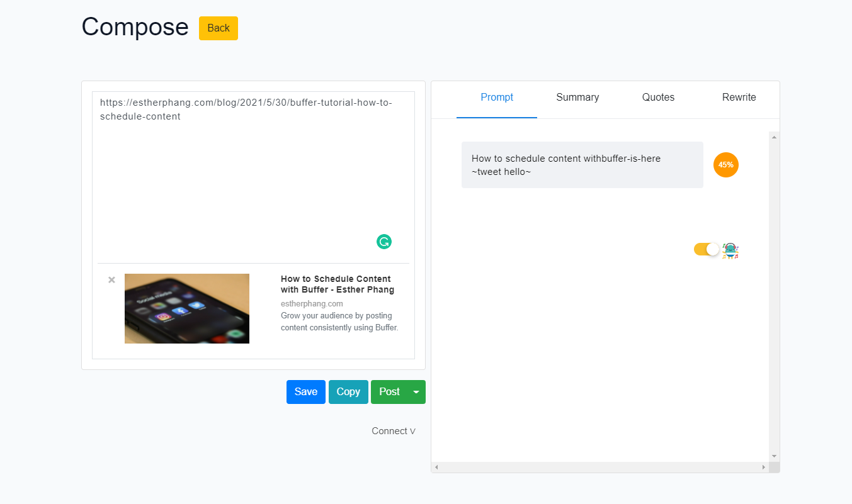Click the "Grow your audience" preview description
The width and height of the screenshot is (852, 504).
point(339,322)
